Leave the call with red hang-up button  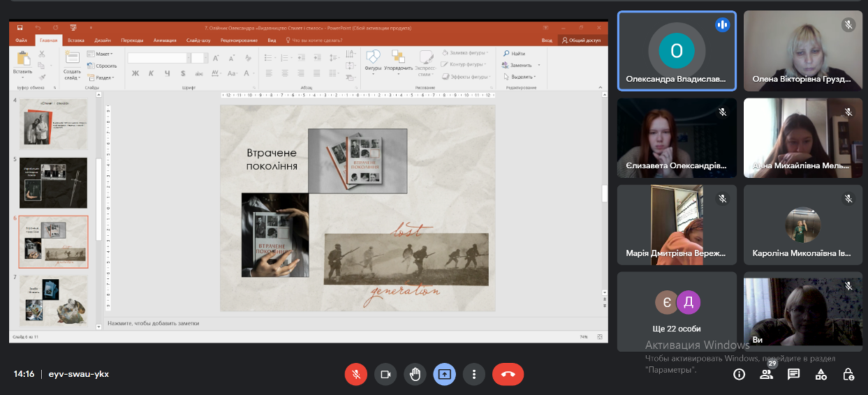[508, 374]
